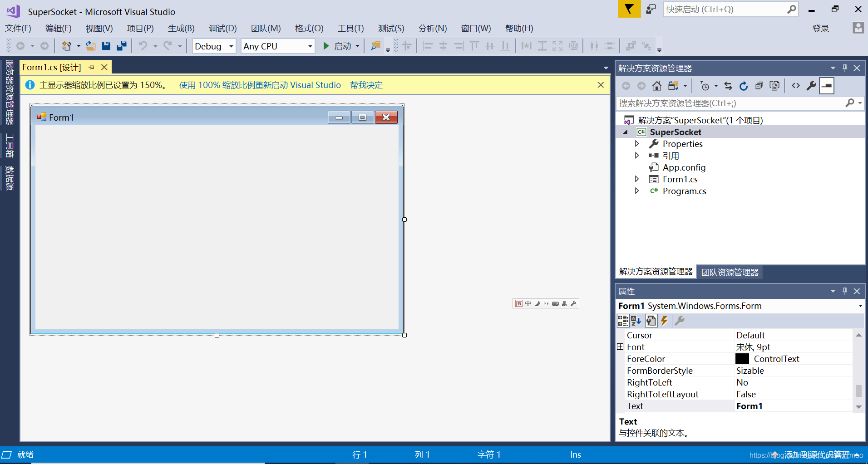Click the New Project toolbar icon
868x464 pixels.
(66, 46)
